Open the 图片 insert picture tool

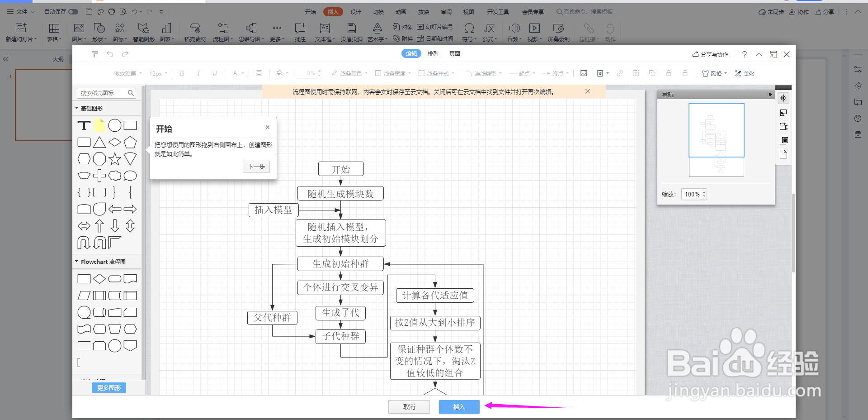(79, 33)
